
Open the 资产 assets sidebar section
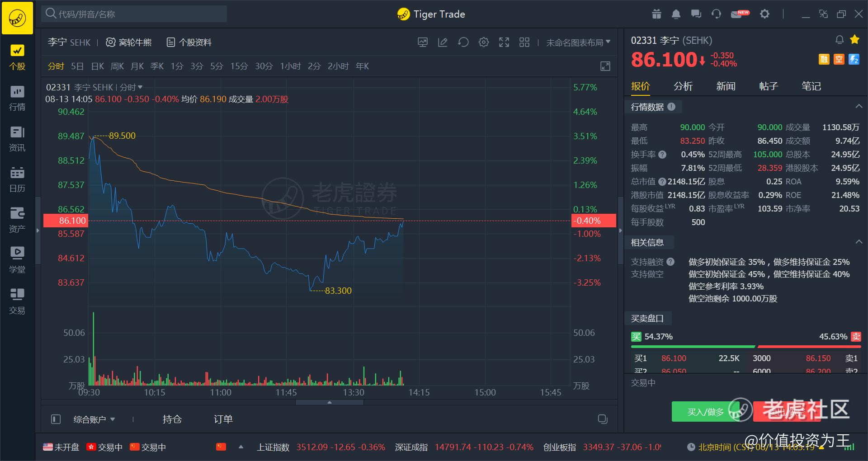[x=17, y=220]
